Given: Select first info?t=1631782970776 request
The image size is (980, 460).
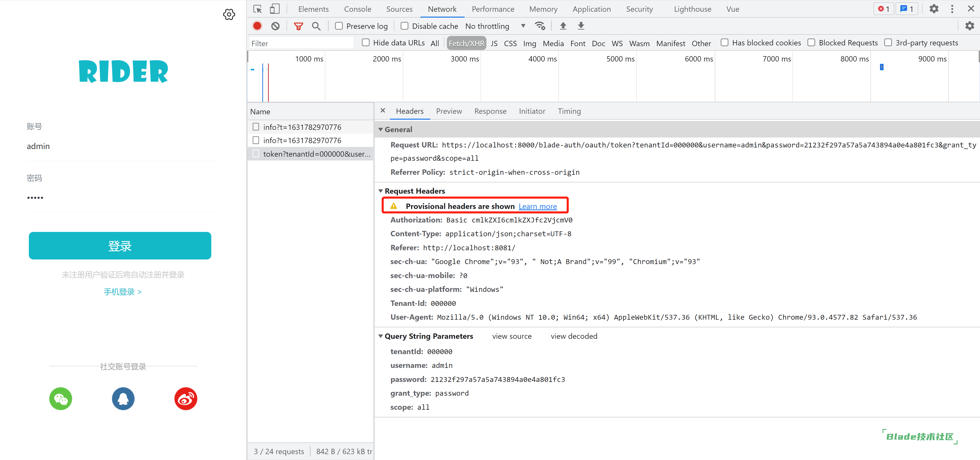Looking at the screenshot, I should tap(310, 127).
